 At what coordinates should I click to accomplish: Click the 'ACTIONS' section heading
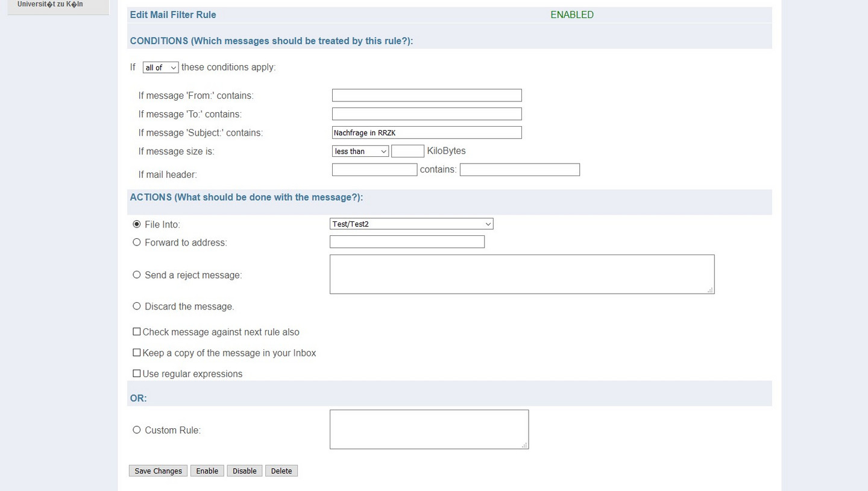pyautogui.click(x=247, y=198)
